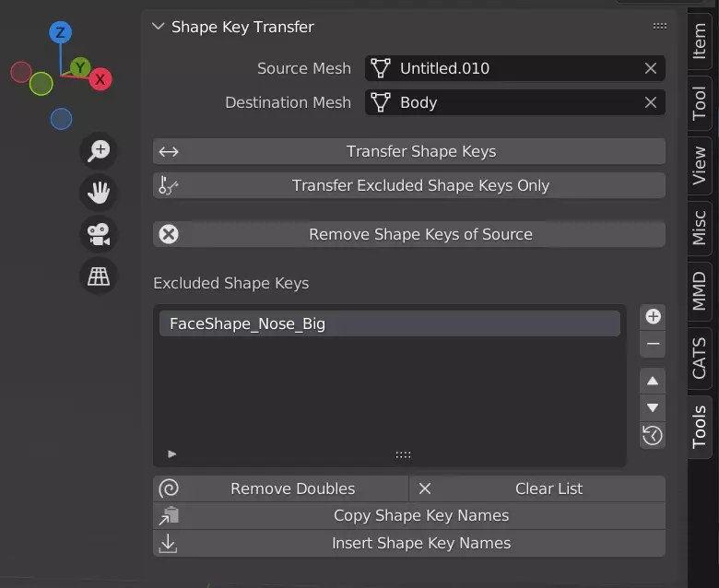Switch to the CATS sidebar tab
The image size is (719, 588).
pyautogui.click(x=700, y=358)
